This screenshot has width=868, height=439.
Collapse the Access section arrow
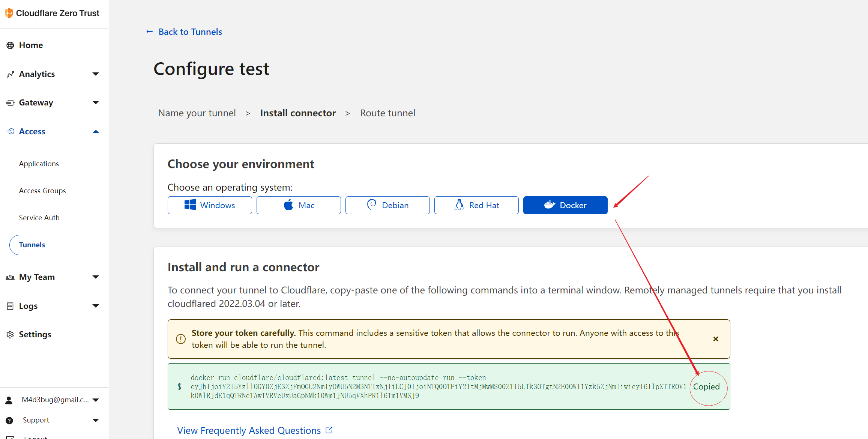(96, 132)
